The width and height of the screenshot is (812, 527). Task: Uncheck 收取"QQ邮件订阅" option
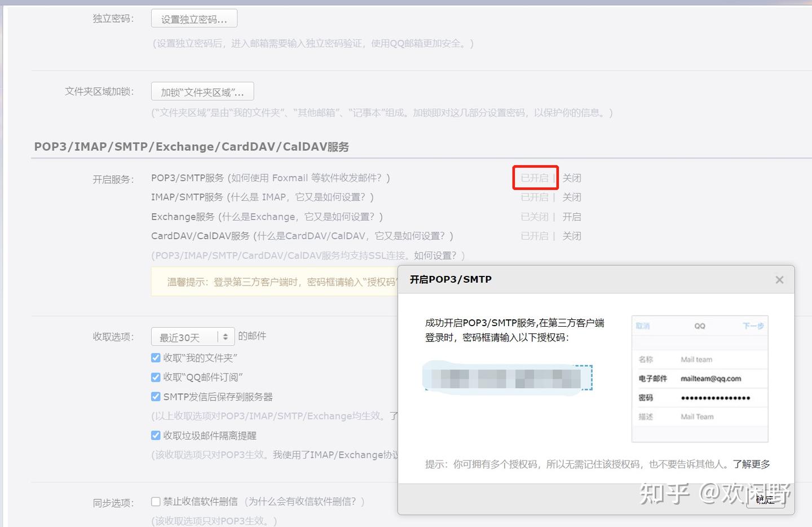[x=156, y=377]
